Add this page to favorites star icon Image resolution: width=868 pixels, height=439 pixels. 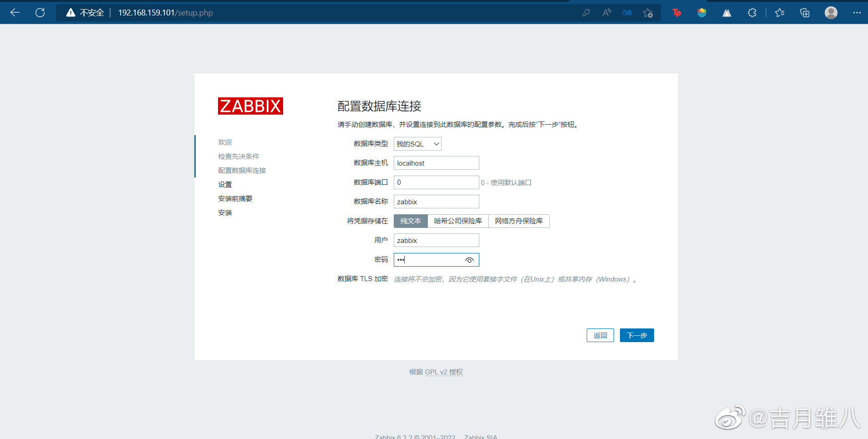pos(648,13)
